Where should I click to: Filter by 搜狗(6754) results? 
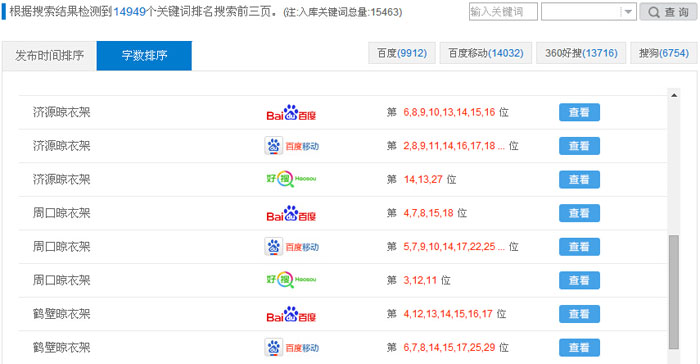pyautogui.click(x=664, y=53)
